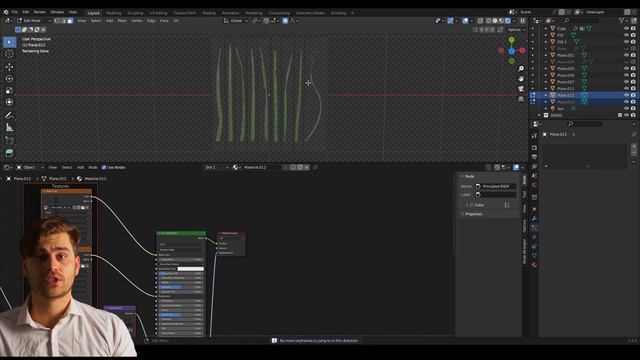Toggle render camera icon for Plane.011

tap(633, 89)
